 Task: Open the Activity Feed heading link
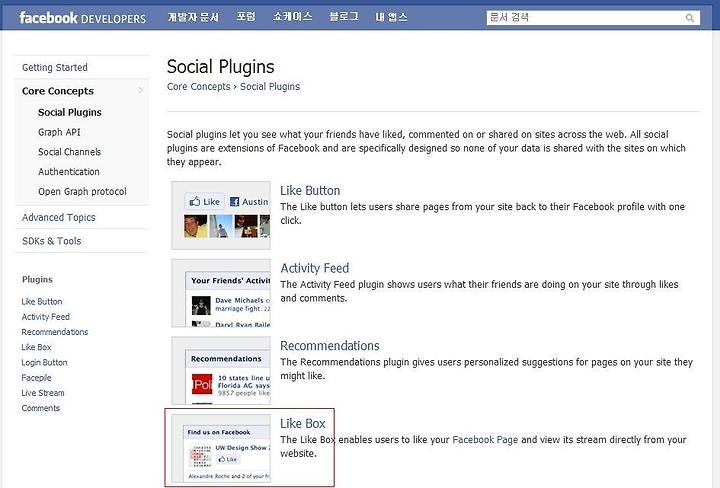(x=315, y=268)
